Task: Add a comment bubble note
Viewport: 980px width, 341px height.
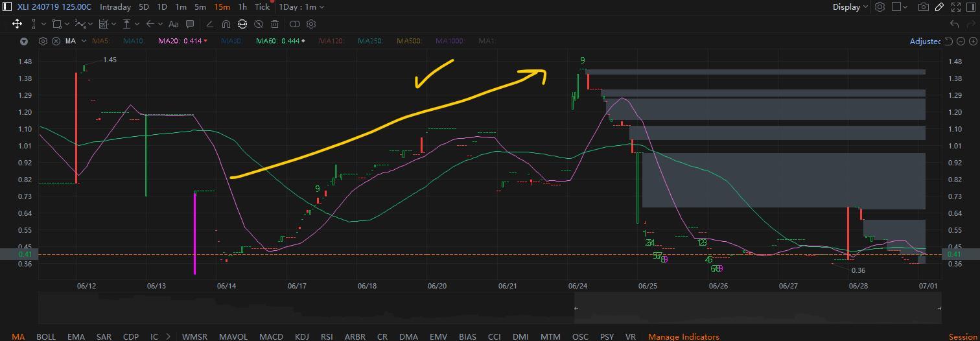Action: [x=190, y=24]
